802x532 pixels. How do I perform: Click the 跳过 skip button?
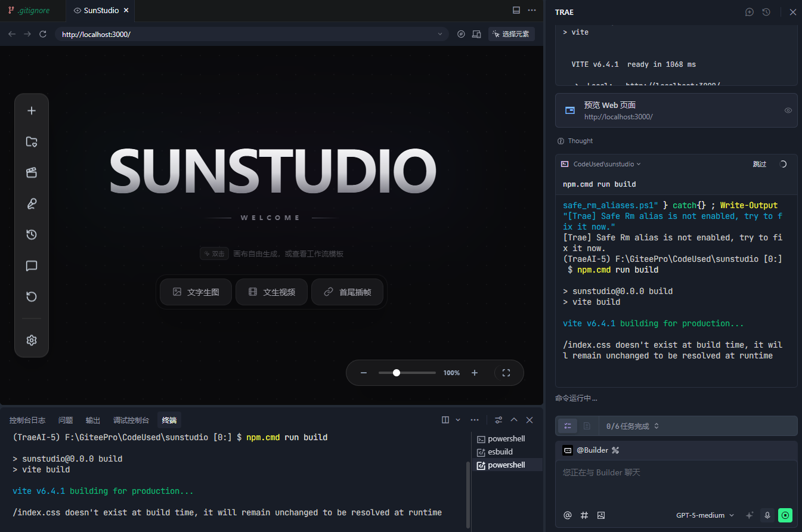click(760, 164)
